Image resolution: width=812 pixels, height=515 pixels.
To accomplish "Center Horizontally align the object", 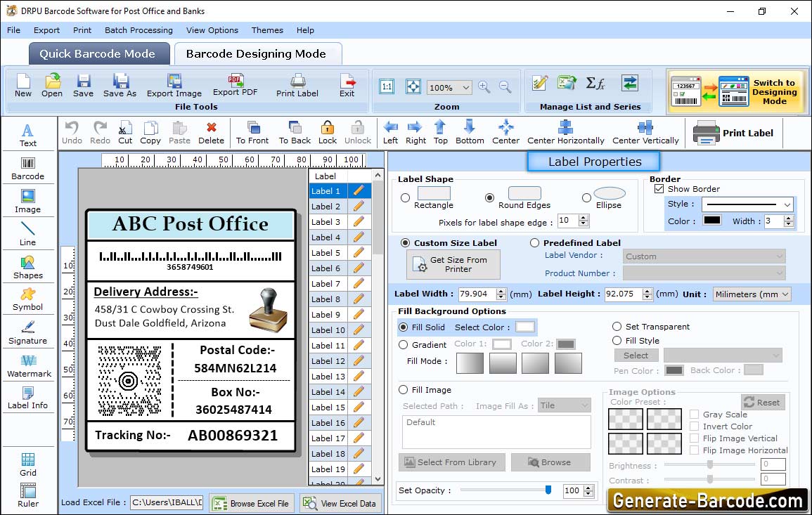I will 565,133.
